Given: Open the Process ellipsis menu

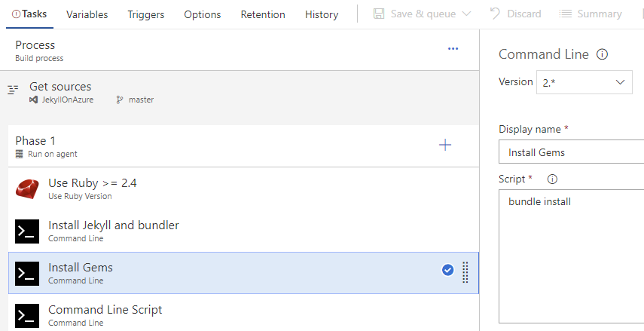Looking at the screenshot, I should [x=453, y=49].
